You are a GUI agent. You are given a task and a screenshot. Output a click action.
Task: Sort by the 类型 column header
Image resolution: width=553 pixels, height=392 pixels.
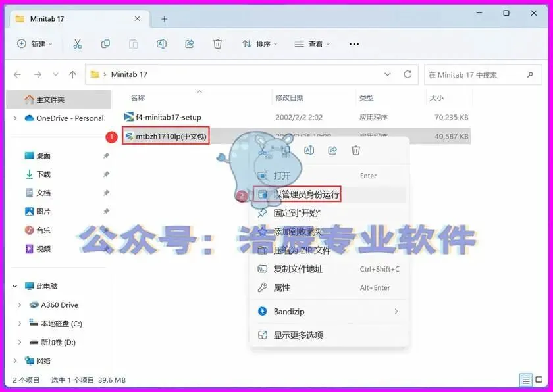coord(367,98)
